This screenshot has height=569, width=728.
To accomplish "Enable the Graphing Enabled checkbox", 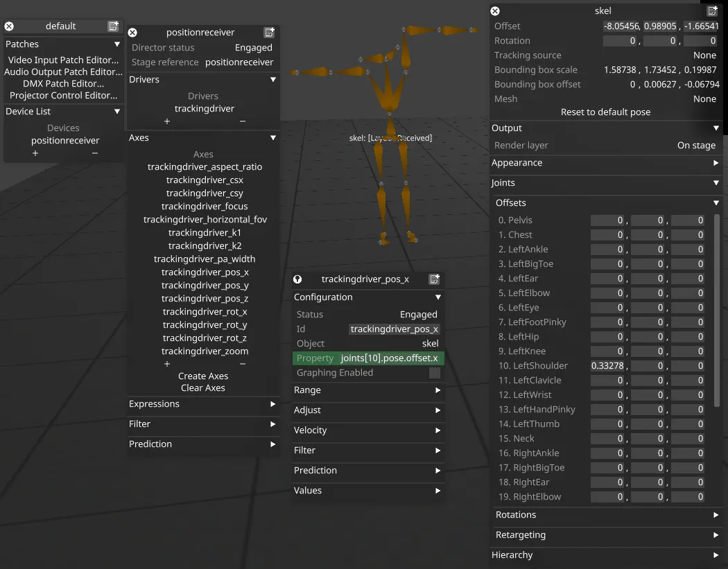I will pos(435,372).
